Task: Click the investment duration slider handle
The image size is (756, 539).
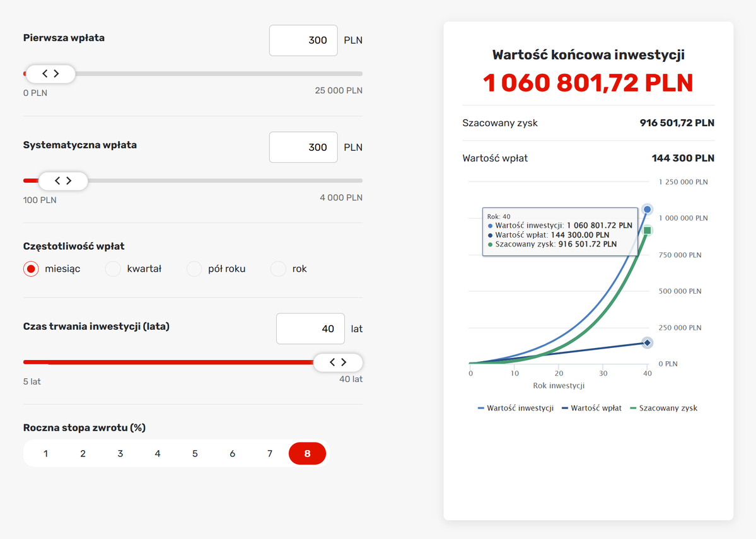Action: (x=338, y=362)
